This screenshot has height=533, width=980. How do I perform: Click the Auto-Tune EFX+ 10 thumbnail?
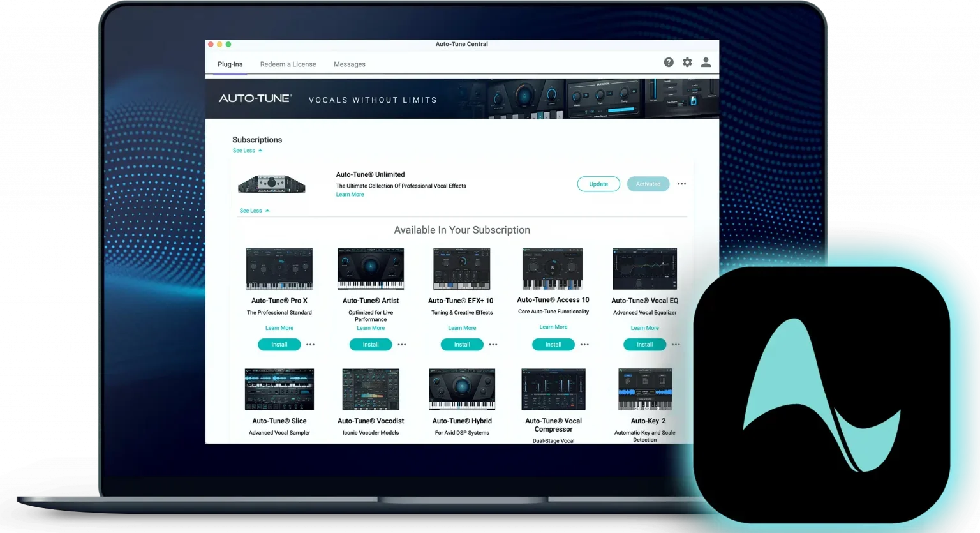[462, 269]
